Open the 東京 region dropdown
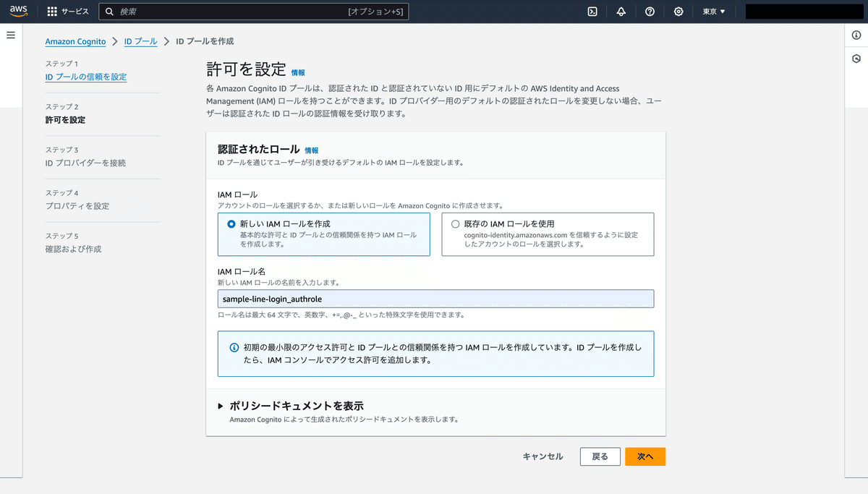This screenshot has height=494, width=868. coord(714,12)
